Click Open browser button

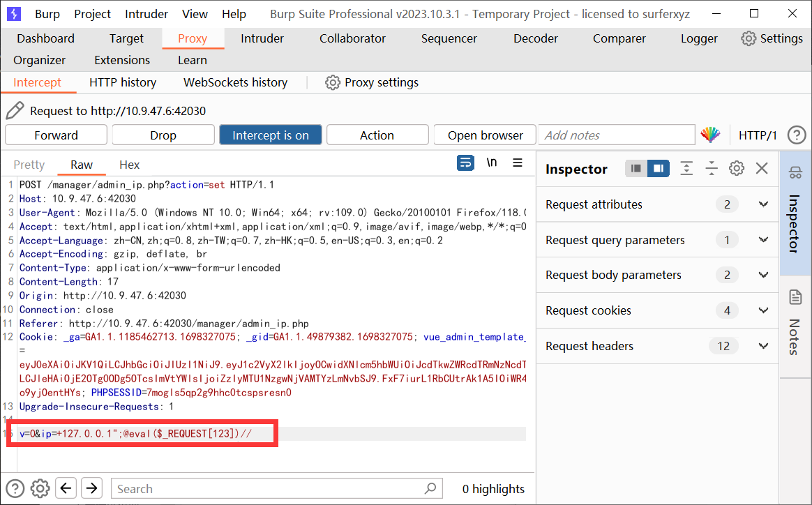pos(486,135)
